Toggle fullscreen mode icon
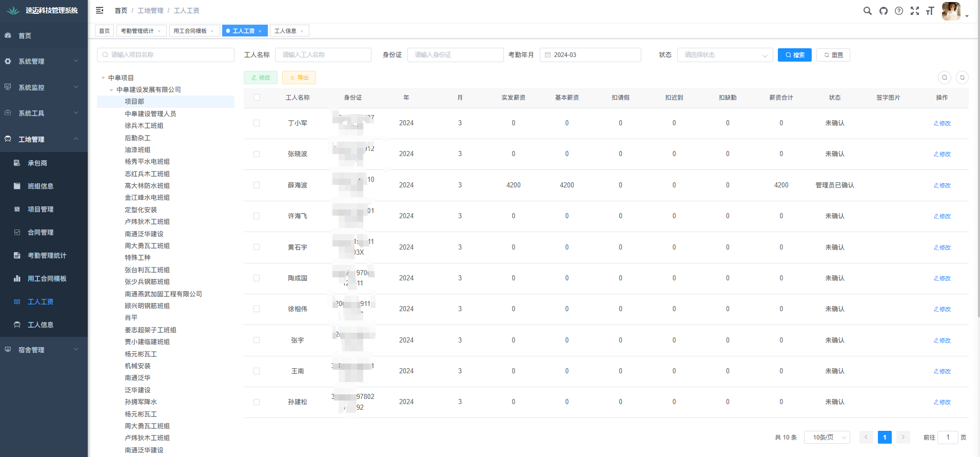This screenshot has width=980, height=457. pos(915,11)
